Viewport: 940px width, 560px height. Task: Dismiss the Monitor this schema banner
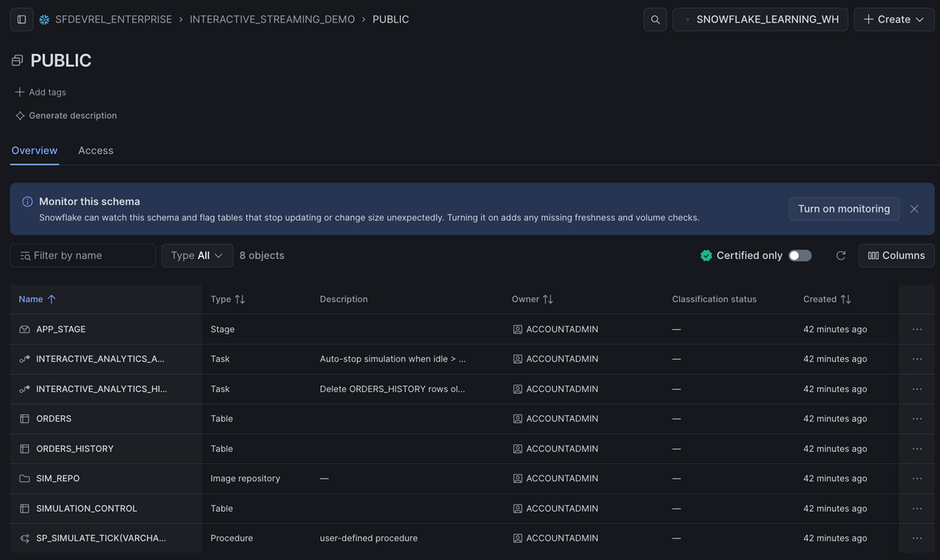pos(913,208)
